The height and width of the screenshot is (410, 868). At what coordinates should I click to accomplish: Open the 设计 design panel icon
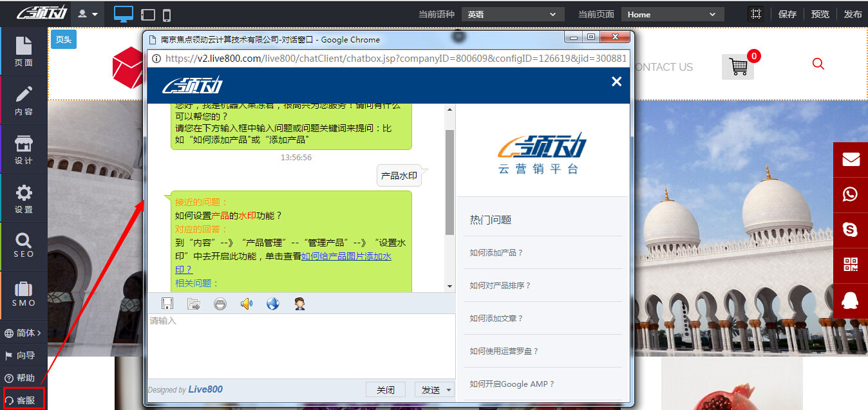point(24,149)
